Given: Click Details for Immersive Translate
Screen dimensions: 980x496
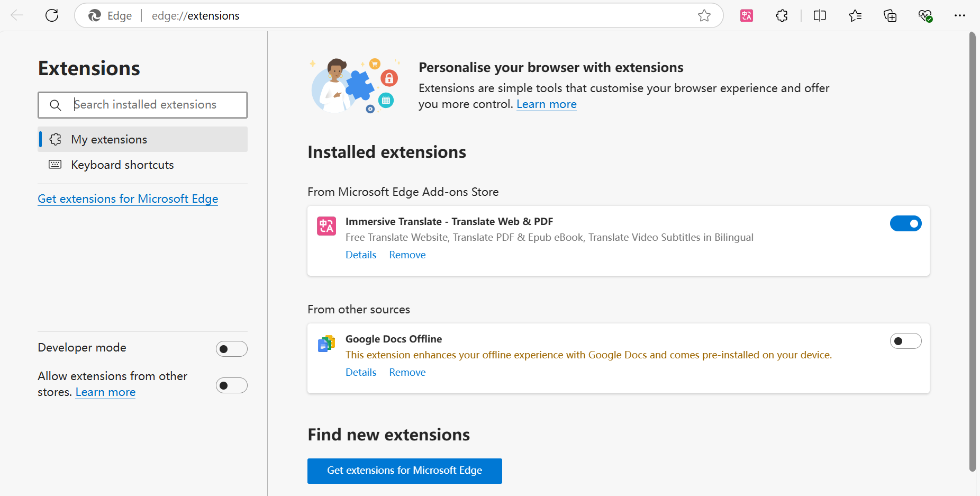Looking at the screenshot, I should pos(361,255).
